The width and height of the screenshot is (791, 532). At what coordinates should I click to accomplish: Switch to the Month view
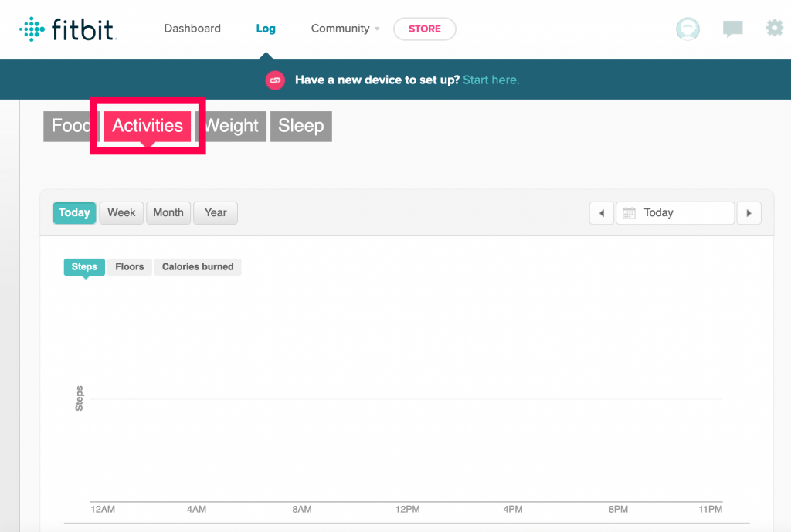168,213
